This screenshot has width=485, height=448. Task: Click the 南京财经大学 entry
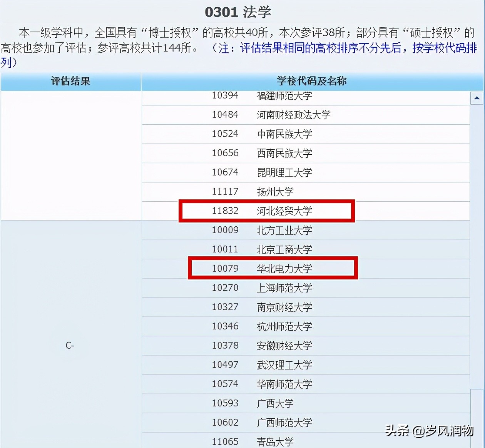coord(284,307)
